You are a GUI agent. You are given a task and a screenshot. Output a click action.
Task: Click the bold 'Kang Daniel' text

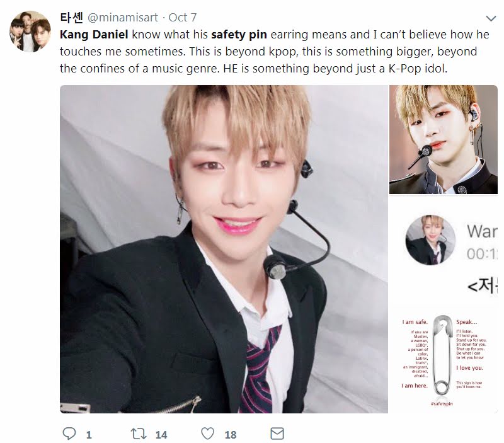pos(94,35)
